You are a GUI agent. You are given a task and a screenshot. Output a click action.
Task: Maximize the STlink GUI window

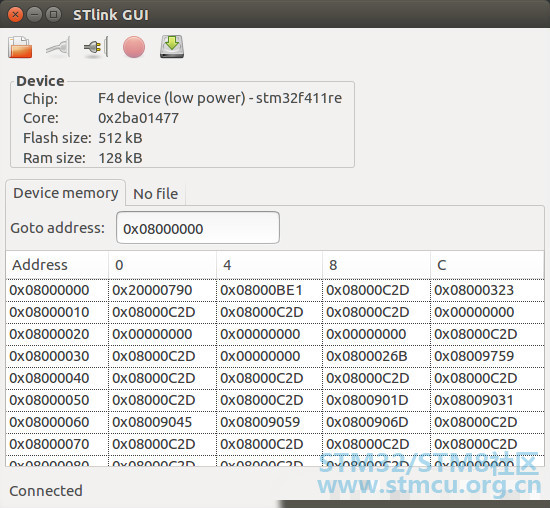[x=53, y=14]
